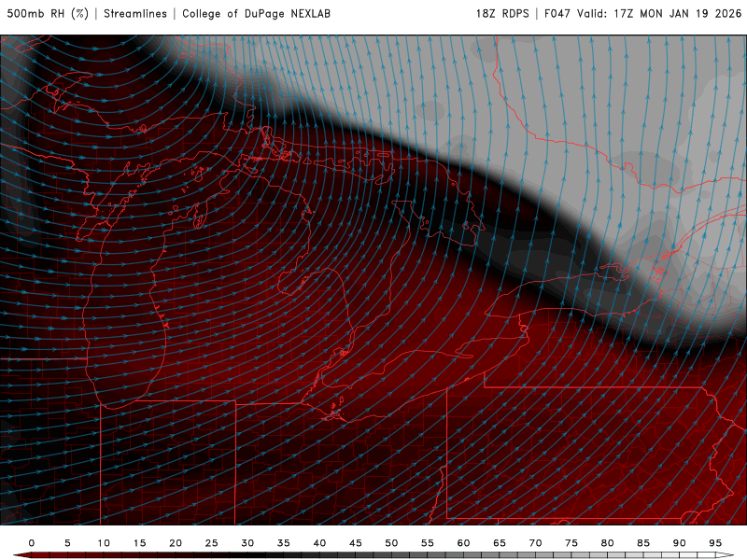Click the "55" value on the color scale
The width and height of the screenshot is (747, 560).
coord(428,543)
